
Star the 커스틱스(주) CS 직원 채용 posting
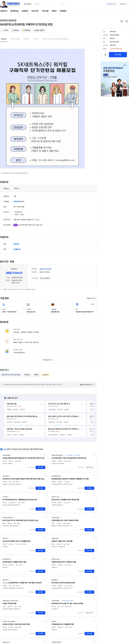(82, 404)
